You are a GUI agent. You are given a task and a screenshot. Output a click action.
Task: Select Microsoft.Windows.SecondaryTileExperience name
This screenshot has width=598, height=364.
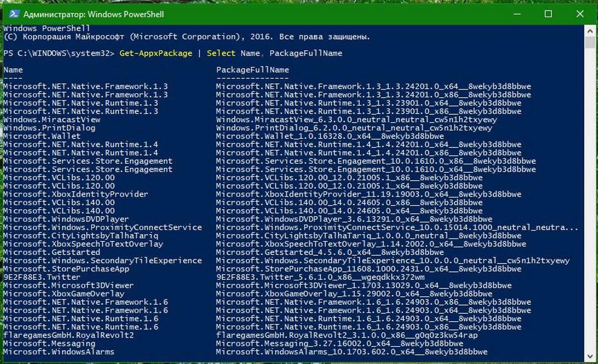(103, 260)
